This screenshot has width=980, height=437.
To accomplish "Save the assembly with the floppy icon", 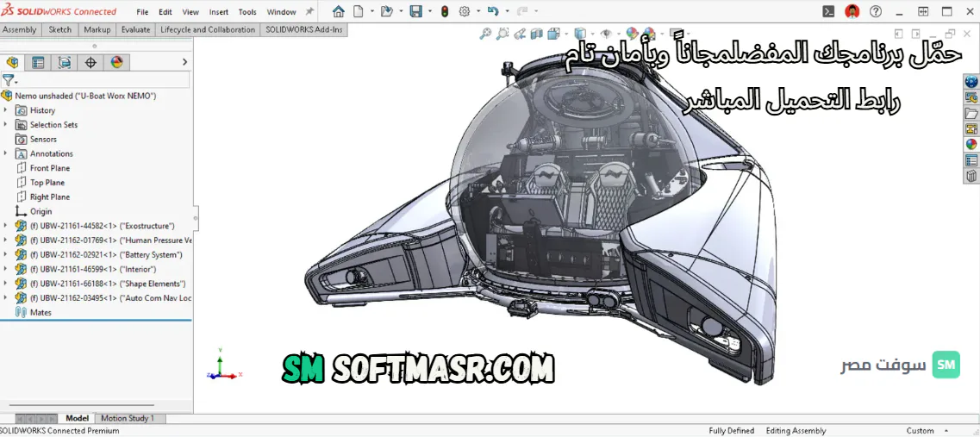I will pyautogui.click(x=415, y=11).
